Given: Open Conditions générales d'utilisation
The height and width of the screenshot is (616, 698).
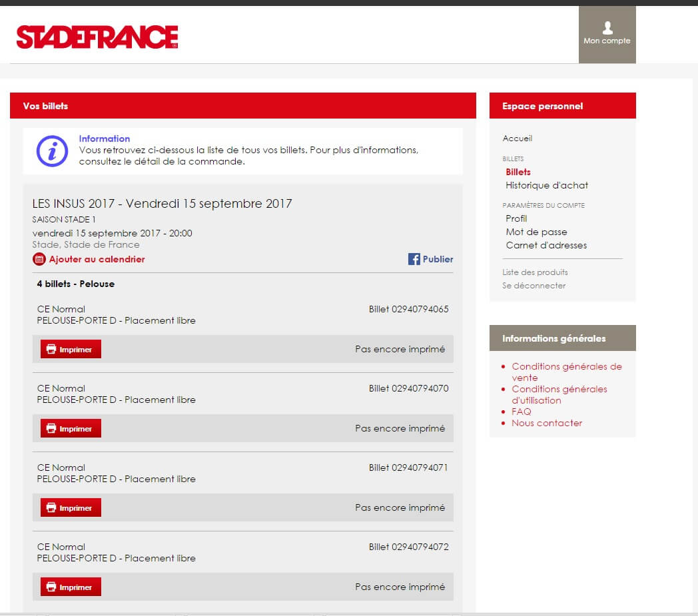Looking at the screenshot, I should coord(559,395).
